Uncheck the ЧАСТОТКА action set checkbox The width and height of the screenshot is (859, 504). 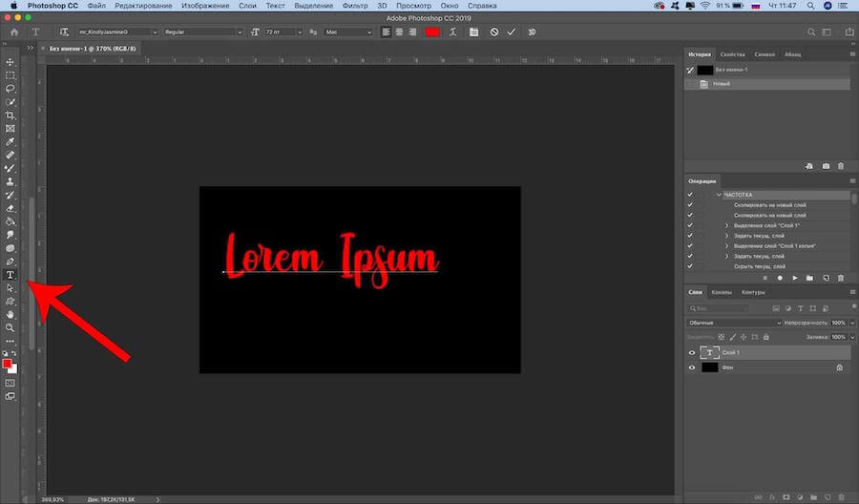point(691,195)
